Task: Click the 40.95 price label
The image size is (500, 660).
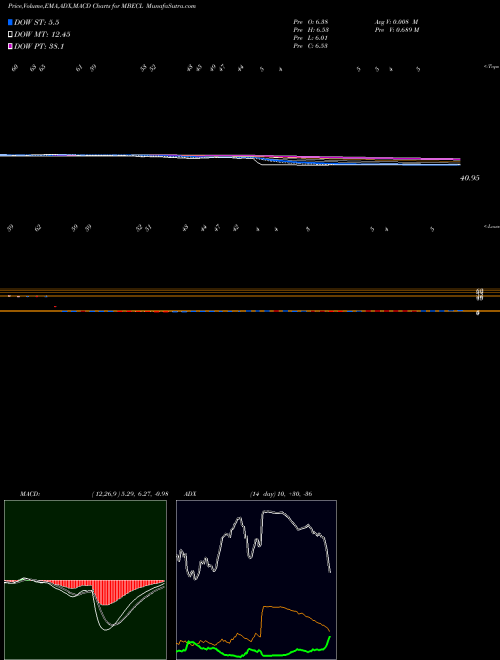Action: [469, 178]
